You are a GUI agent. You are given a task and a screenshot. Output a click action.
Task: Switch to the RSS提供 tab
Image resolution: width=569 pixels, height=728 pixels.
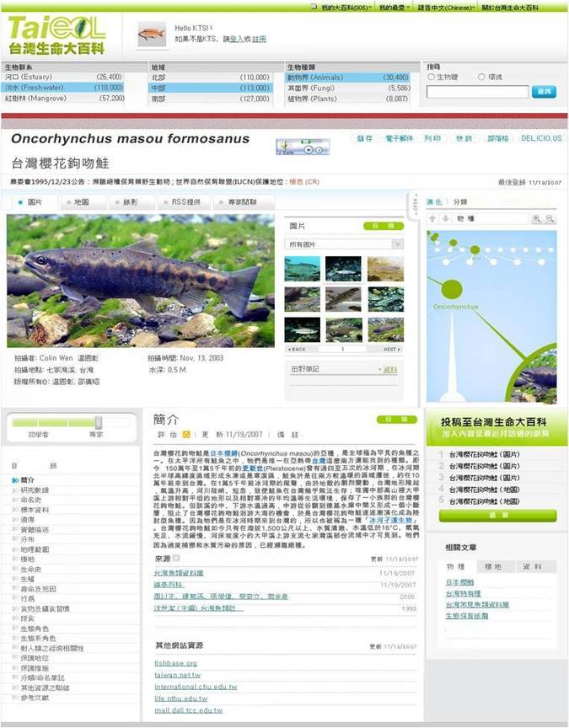[185, 202]
